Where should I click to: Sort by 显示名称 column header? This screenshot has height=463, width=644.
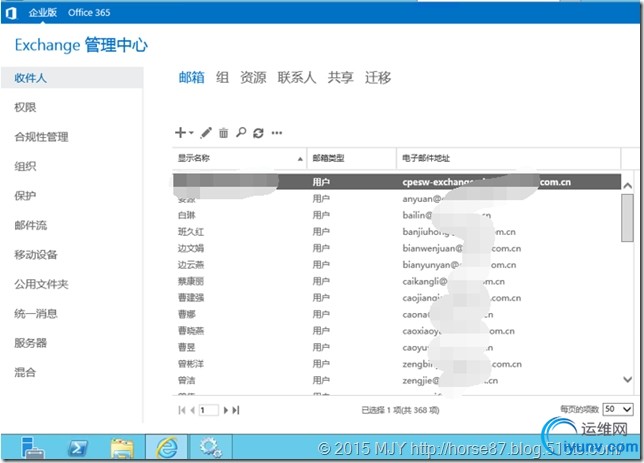coord(239,158)
